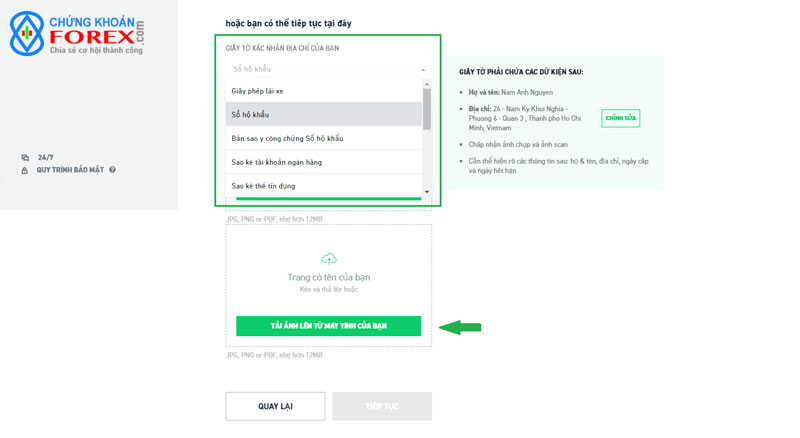Click the Quy trình bảo mật link

[70, 170]
